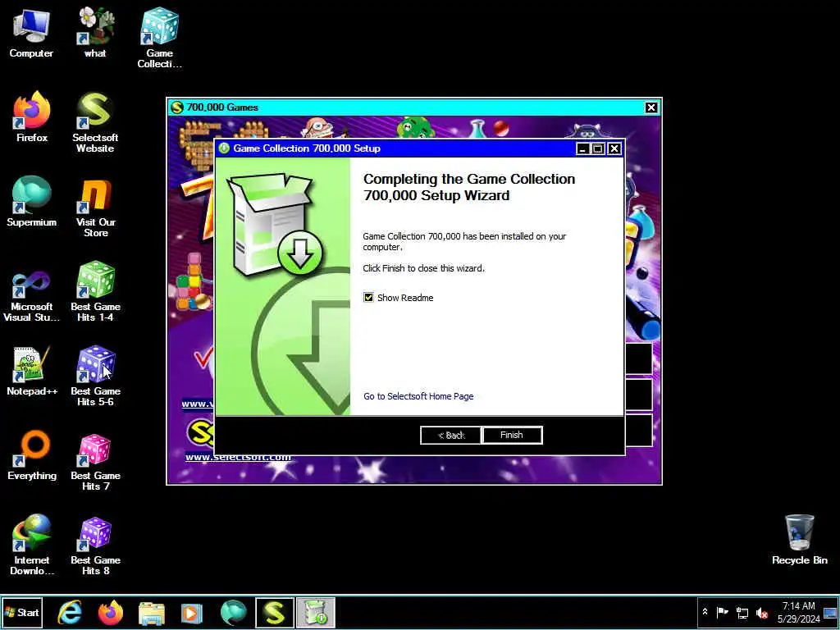The image size is (840, 630).
Task: Open Supermium from the taskbar
Action: pos(234,612)
